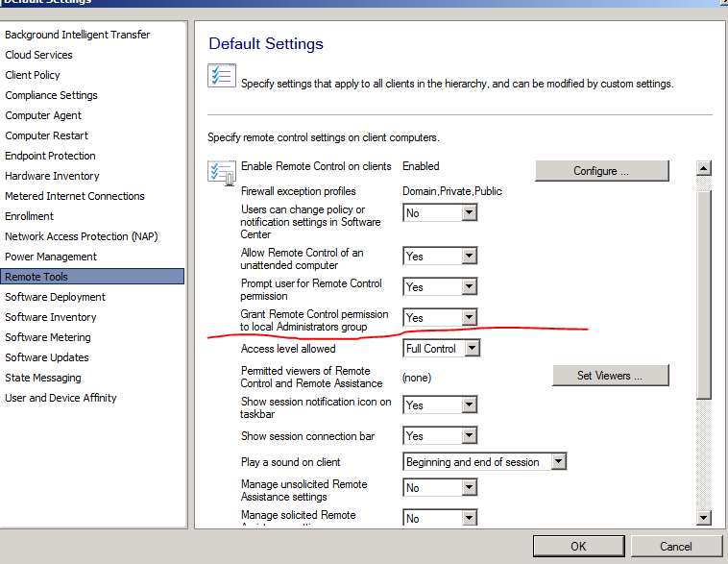This screenshot has height=564, width=728.
Task: Select Endpoint Protection in the sidebar
Action: pos(50,156)
